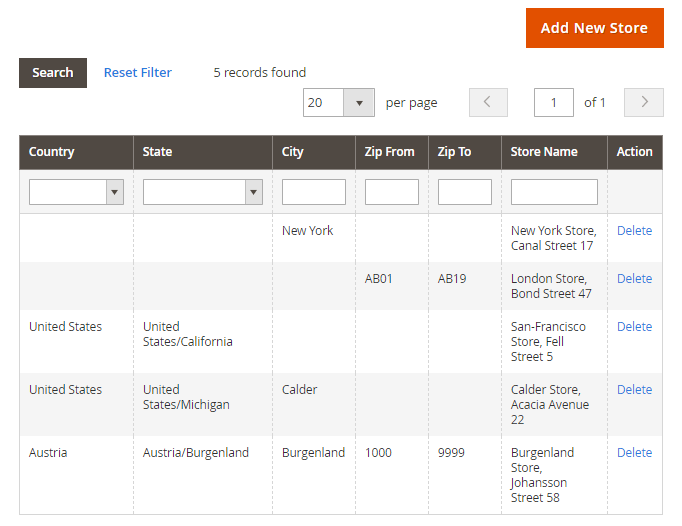Focus the Store Name filter field
This screenshot has width=682, height=526.
[x=554, y=192]
